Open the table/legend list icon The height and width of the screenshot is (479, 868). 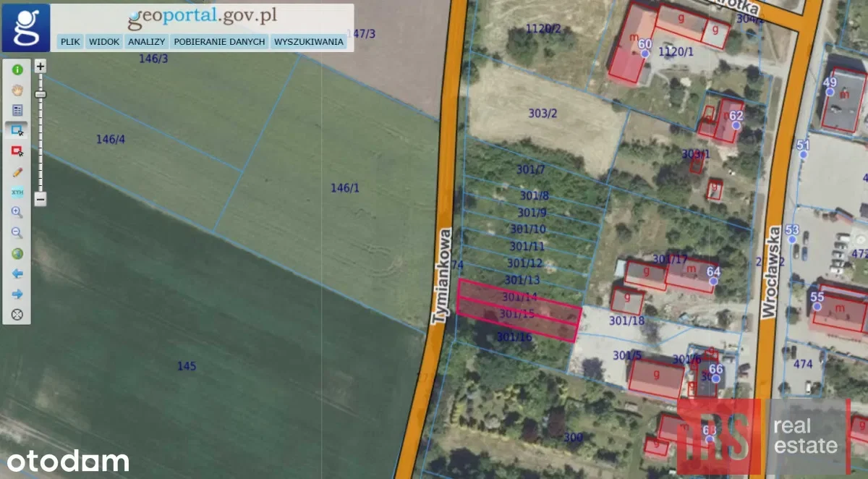coord(17,111)
